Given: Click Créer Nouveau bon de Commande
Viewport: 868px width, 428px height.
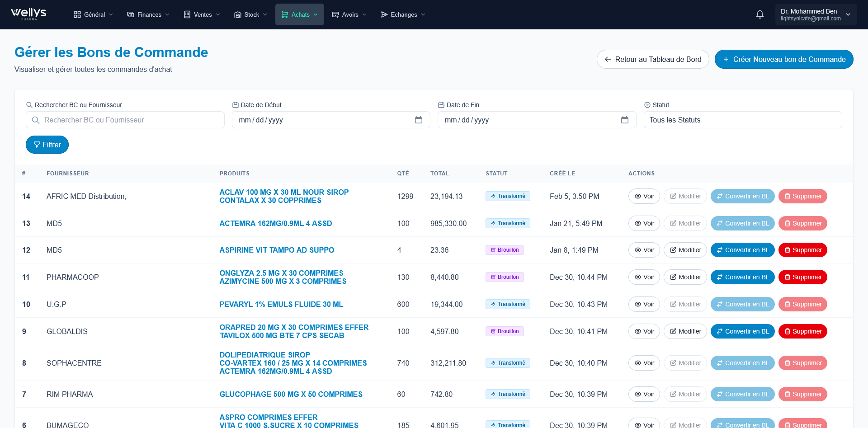Looking at the screenshot, I should coord(783,59).
